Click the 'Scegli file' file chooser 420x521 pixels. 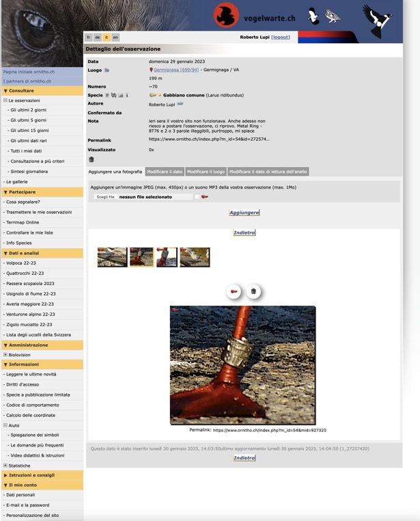(x=105, y=197)
